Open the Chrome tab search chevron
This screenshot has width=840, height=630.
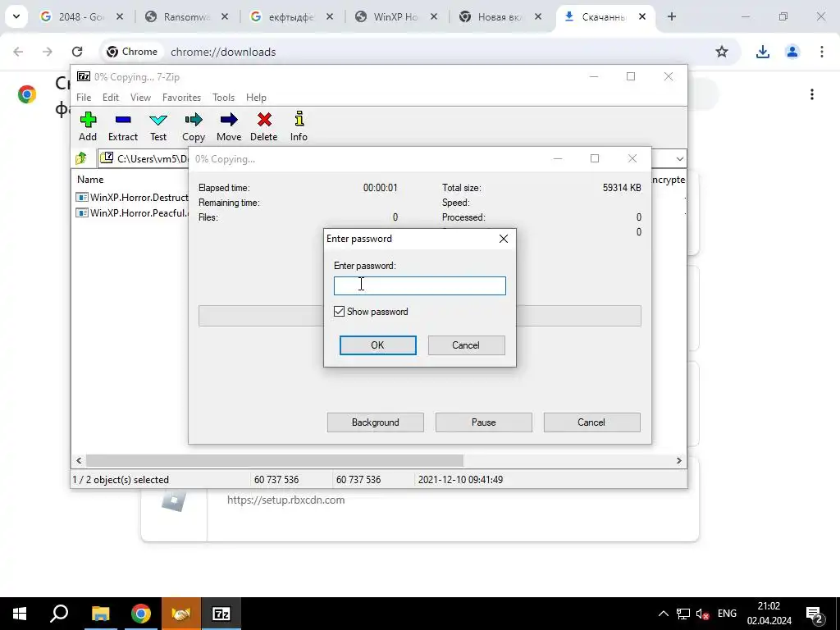point(16,16)
